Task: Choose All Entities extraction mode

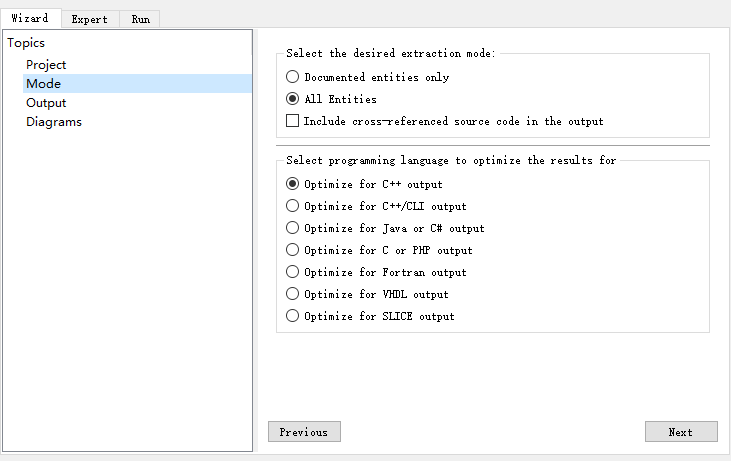Action: point(293,99)
